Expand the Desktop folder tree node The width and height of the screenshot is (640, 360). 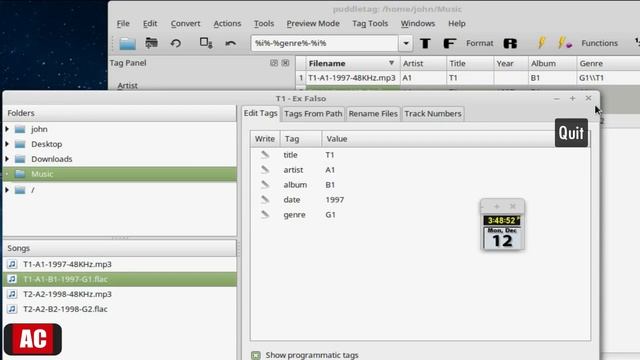coord(7,144)
